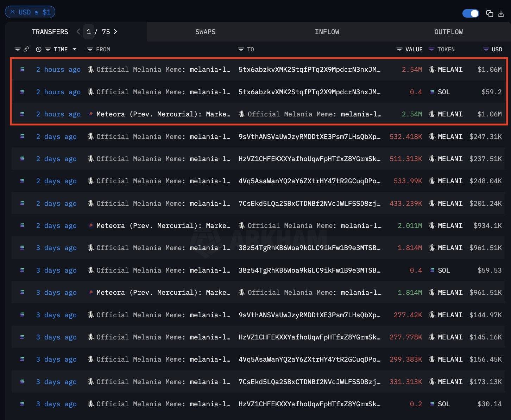Click the value 433.239K
Screen dimensions: 511x420
coord(406,203)
